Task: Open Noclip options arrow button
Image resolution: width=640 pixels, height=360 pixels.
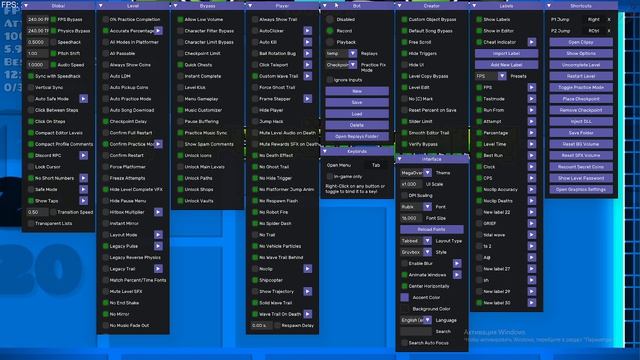Action: tap(307, 269)
